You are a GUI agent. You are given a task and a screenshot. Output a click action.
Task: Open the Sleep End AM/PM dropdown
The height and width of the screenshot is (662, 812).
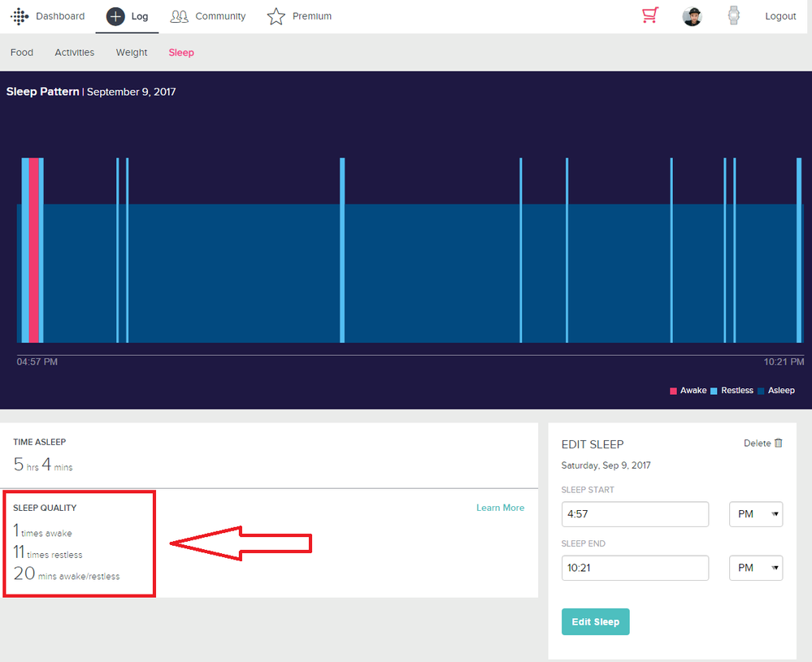pyautogui.click(x=755, y=568)
